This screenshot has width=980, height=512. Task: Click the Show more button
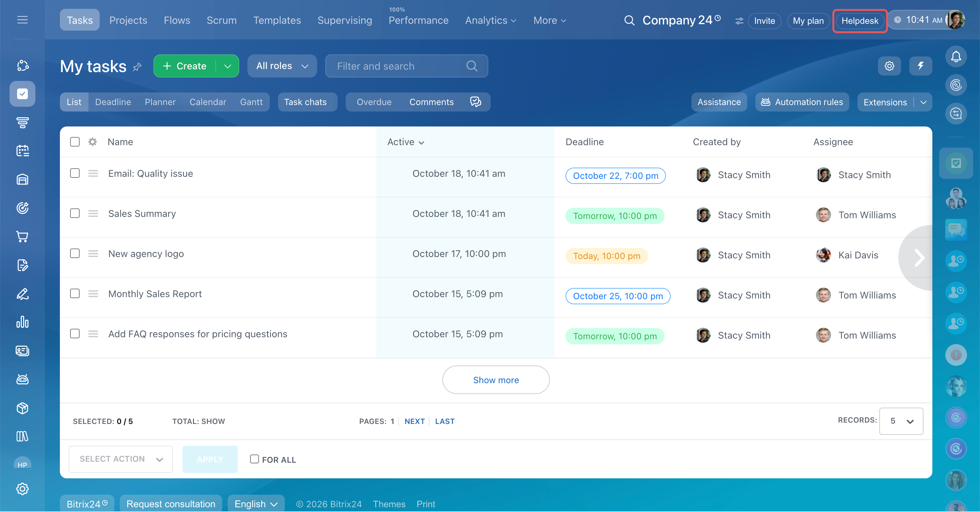(x=496, y=380)
